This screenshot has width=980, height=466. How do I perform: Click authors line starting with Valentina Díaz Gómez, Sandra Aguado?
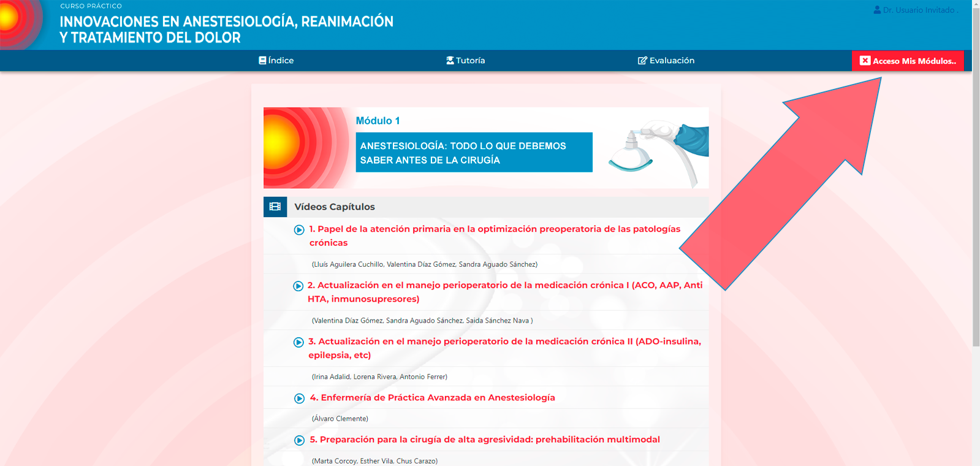click(422, 320)
